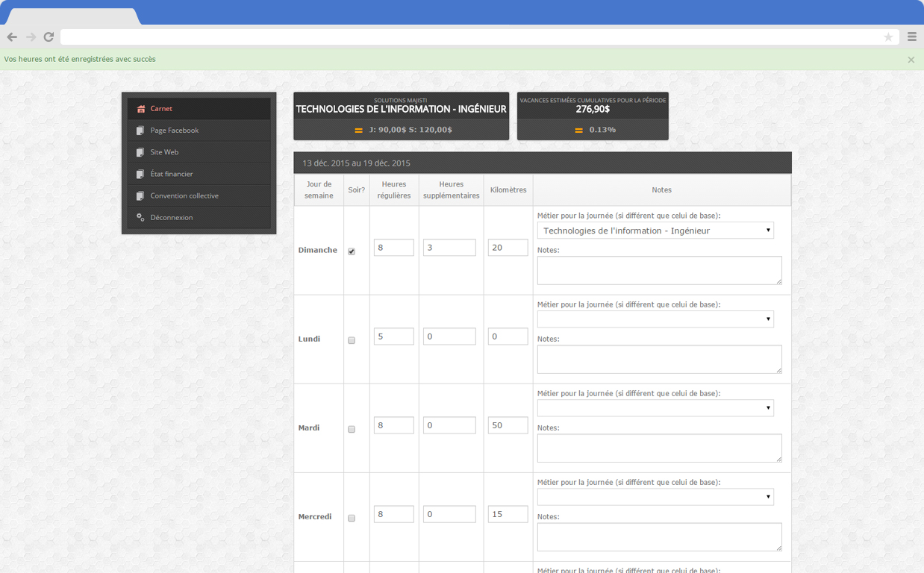This screenshot has height=573, width=924.
Task: Click the Déconnexion link
Action: (x=172, y=218)
